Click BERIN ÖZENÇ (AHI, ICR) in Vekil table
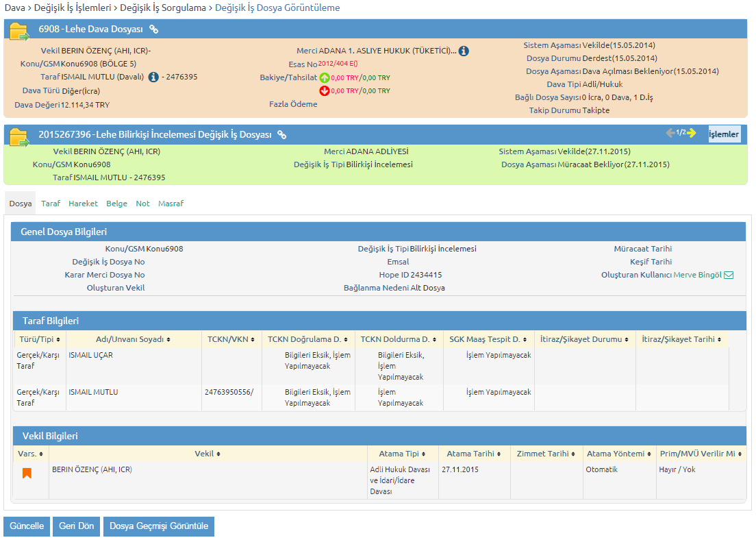Screen dimensions: 756x540 tap(92, 469)
